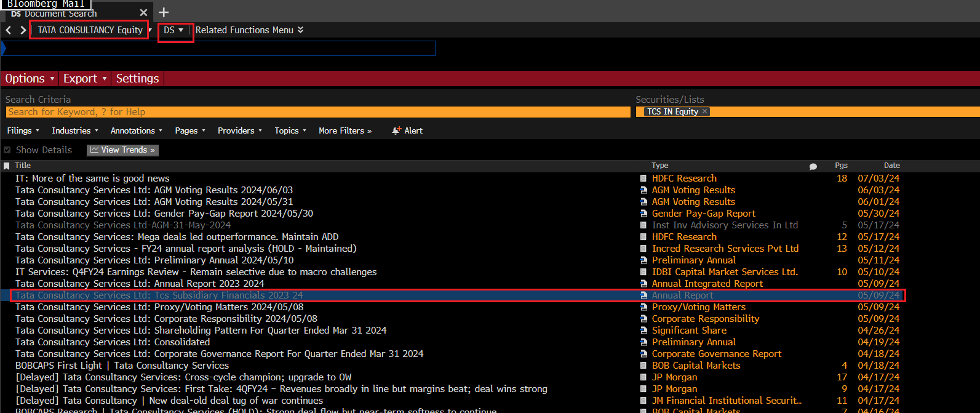
Task: Click the View Trends button
Action: pos(123,150)
